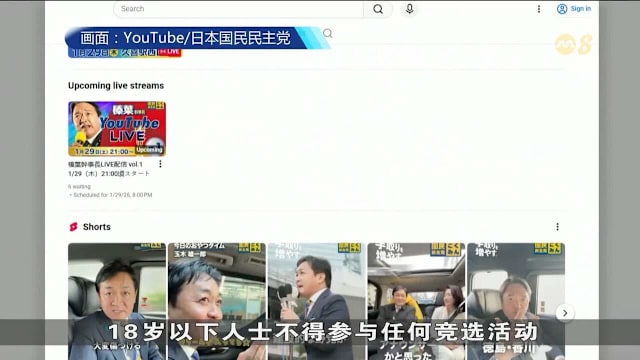This screenshot has height=360, width=640.
Task: Open options menu for upcoming live stream
Action: (x=160, y=164)
